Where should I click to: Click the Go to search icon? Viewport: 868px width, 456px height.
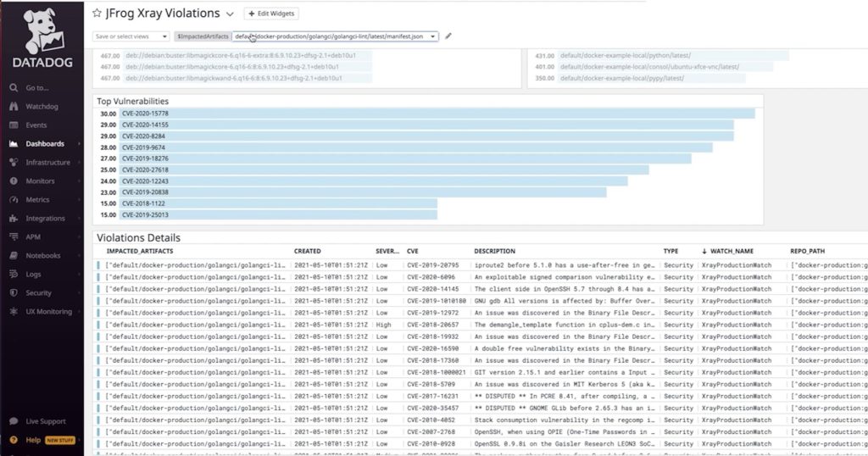pyautogui.click(x=14, y=88)
